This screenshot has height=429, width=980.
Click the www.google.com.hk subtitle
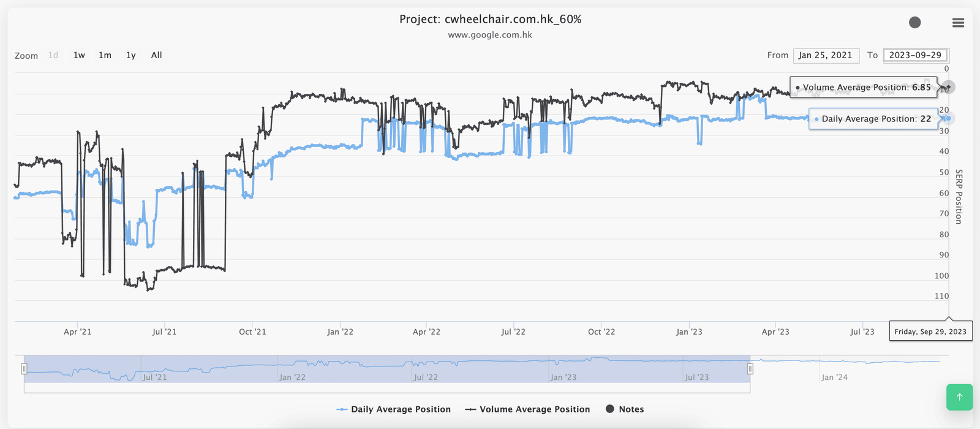490,35
